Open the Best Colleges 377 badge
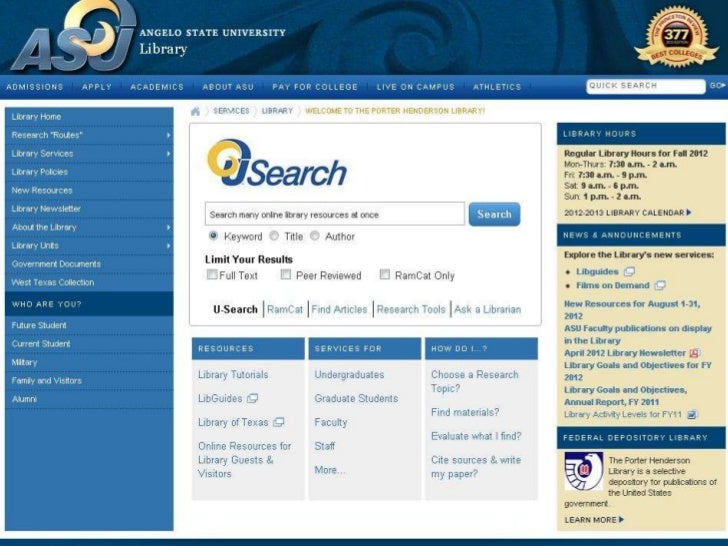This screenshot has width=728, height=546. [676, 37]
